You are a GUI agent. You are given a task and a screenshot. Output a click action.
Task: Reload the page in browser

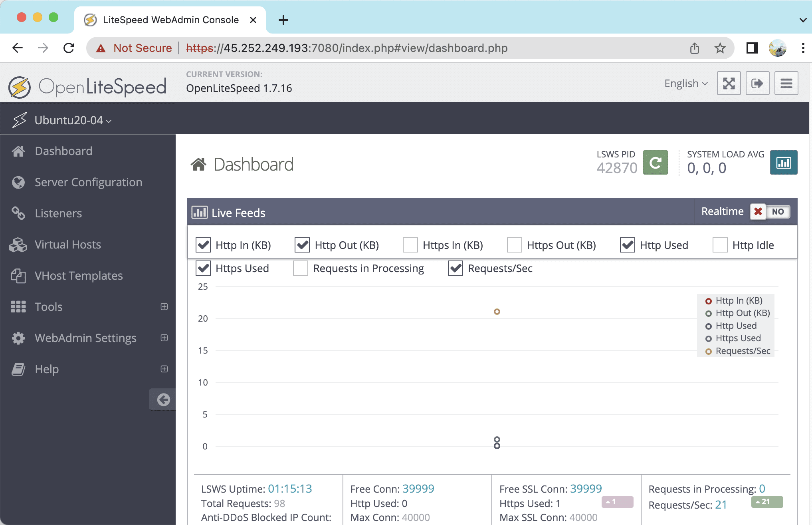[x=69, y=48]
